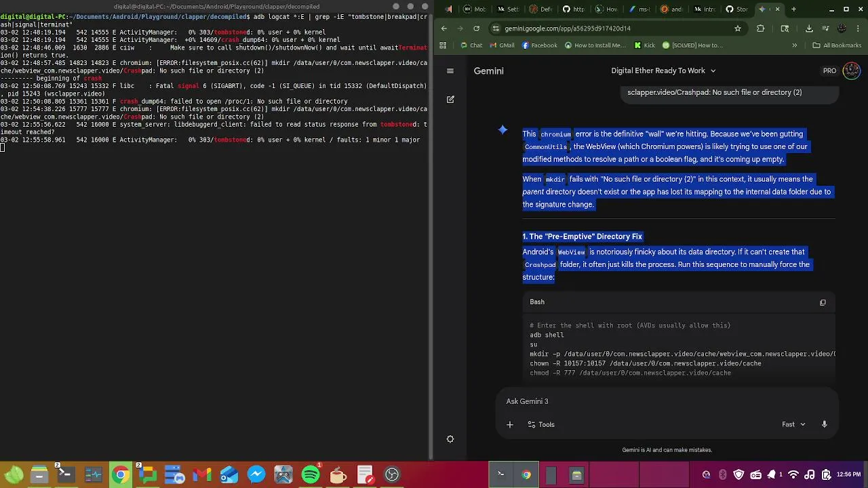Go back in Chrome

point(444,28)
